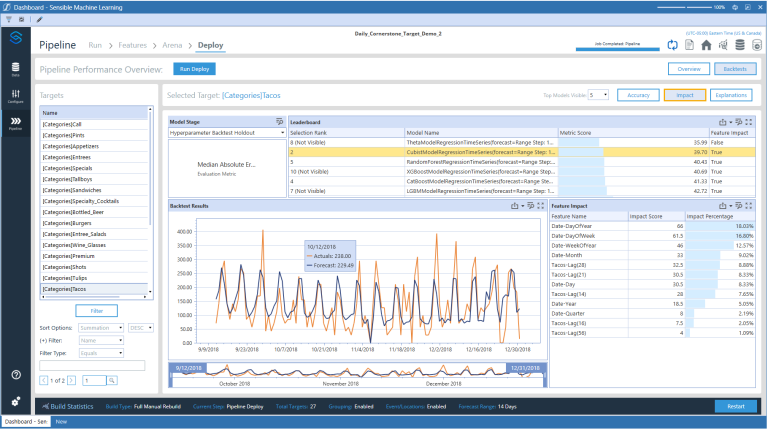
Task: Click the Leaderboard export icon
Action: click(x=722, y=122)
